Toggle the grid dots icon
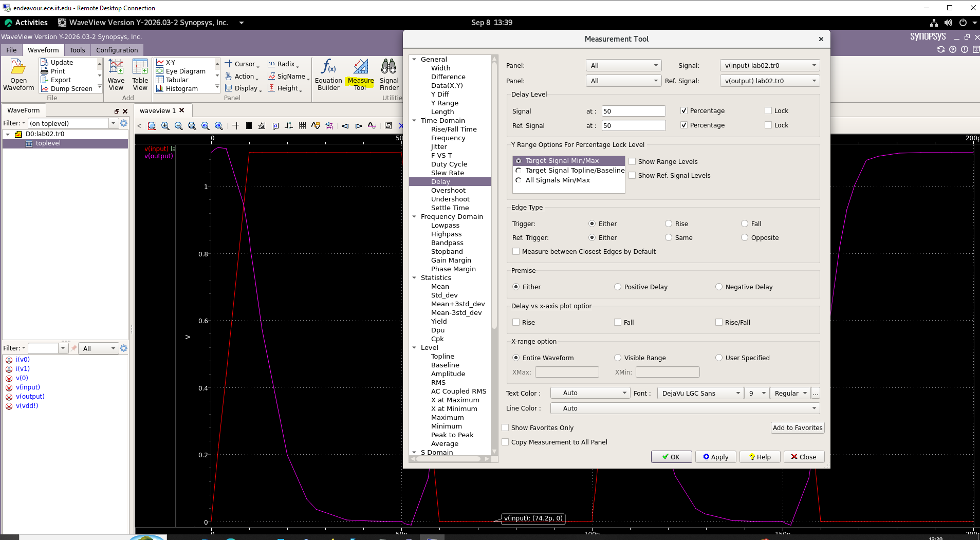 tap(302, 125)
